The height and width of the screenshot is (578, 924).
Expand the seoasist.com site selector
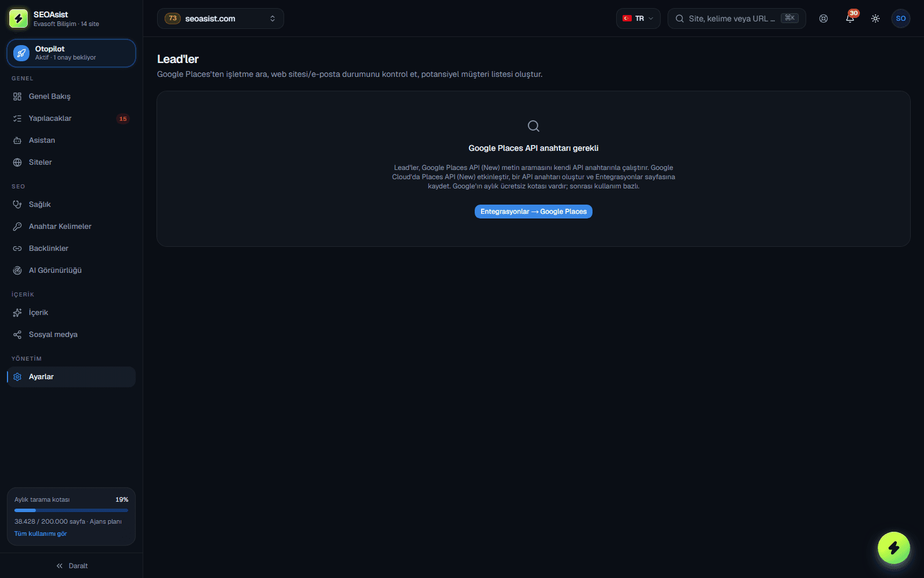(x=220, y=18)
